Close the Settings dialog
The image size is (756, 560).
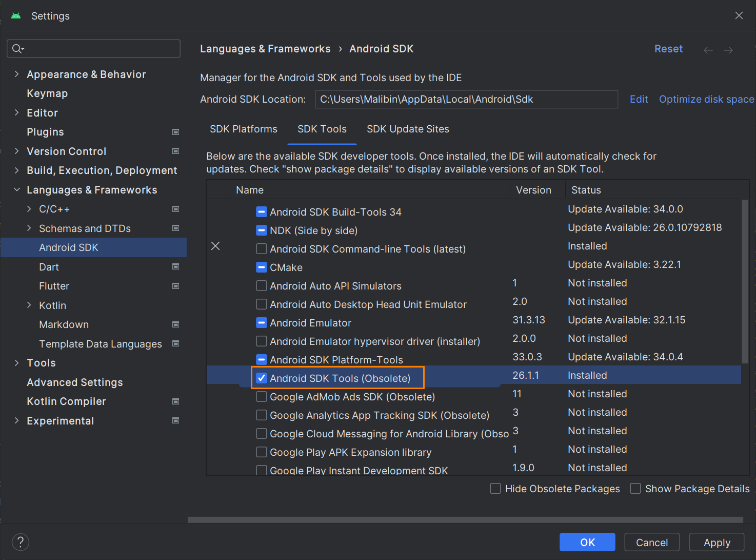click(x=739, y=15)
